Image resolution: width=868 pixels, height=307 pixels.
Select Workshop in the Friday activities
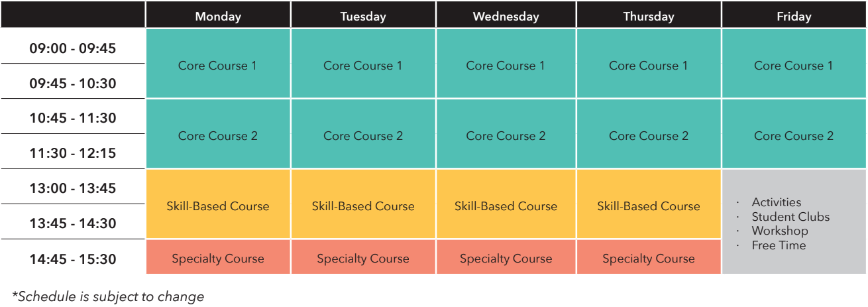[x=780, y=231]
